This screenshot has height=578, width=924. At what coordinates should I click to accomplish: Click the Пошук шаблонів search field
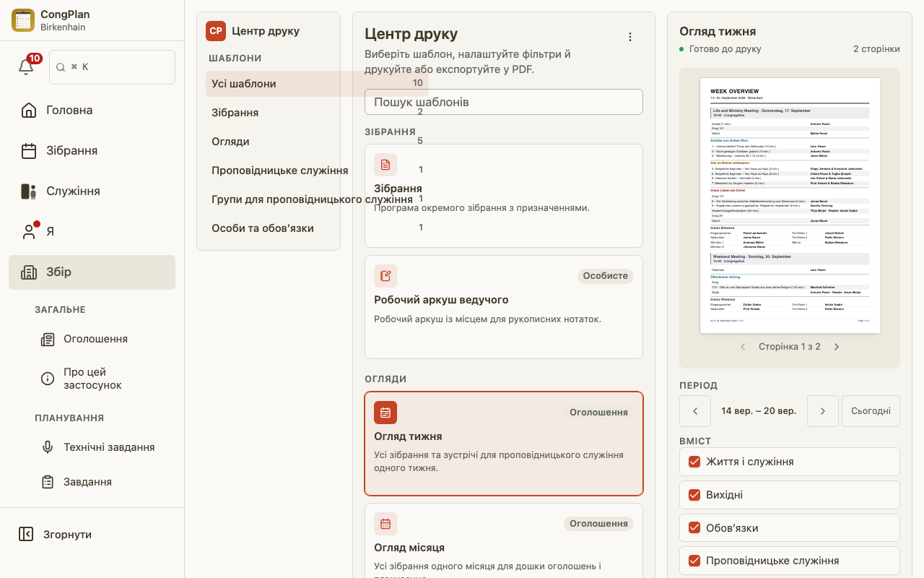click(504, 102)
